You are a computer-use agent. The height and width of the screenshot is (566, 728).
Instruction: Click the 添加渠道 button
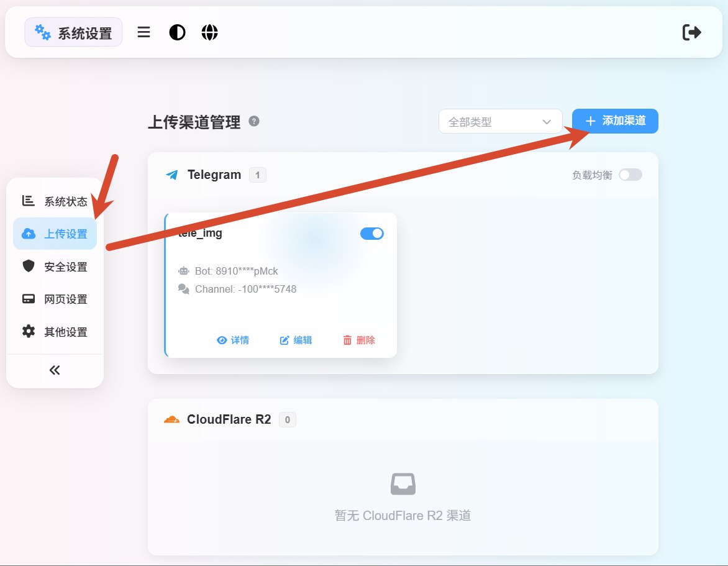[x=615, y=121]
